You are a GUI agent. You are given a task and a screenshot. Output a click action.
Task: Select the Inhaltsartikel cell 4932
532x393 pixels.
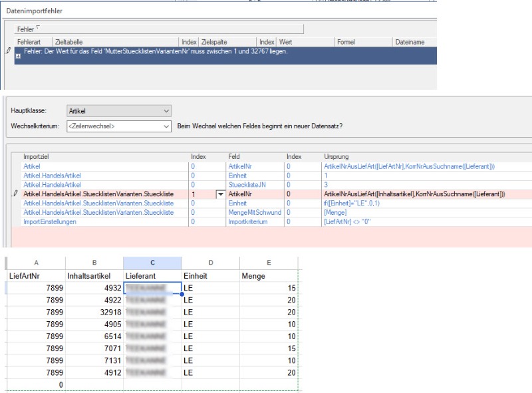(94, 288)
